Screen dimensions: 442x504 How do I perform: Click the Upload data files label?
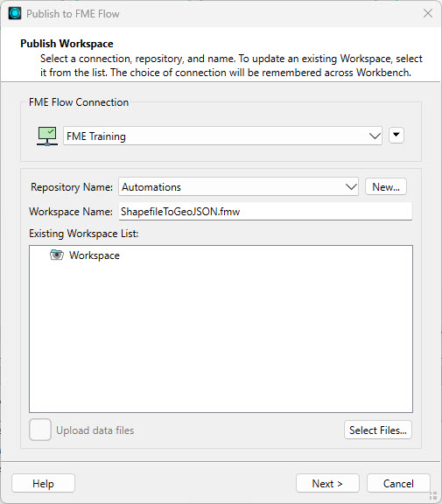(95, 430)
